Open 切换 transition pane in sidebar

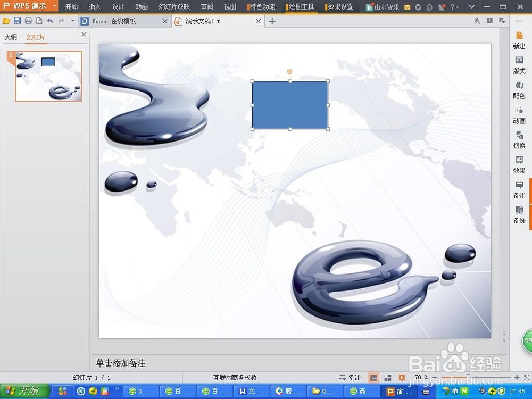click(519, 140)
